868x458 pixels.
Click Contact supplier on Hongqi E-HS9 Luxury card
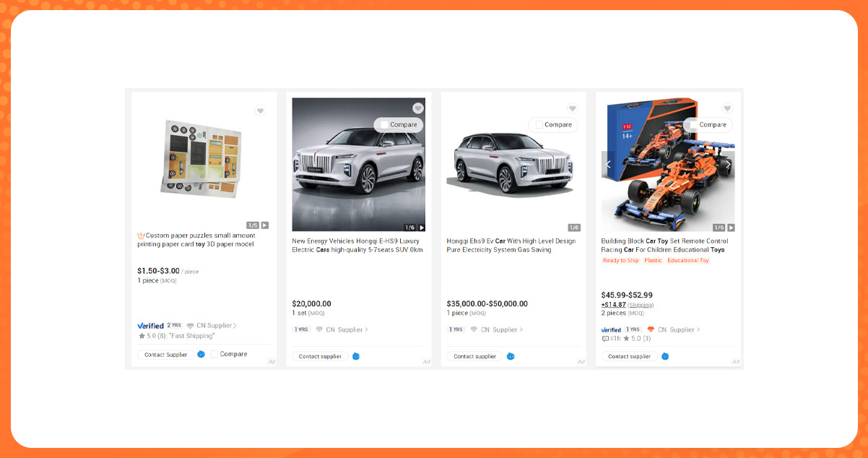click(x=320, y=356)
